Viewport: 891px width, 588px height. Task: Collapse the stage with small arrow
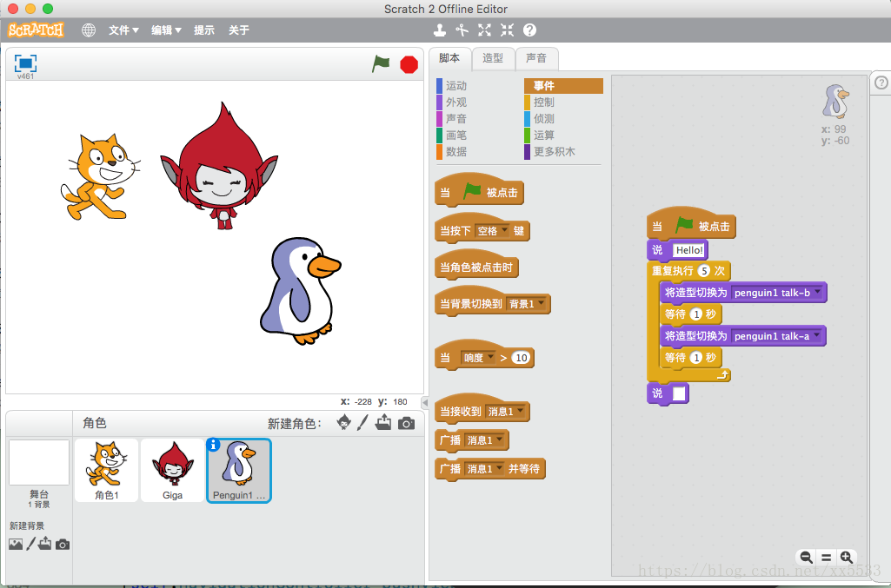[424, 402]
